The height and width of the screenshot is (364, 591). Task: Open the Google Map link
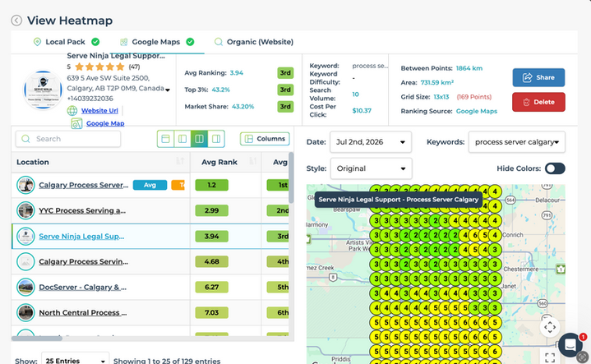tap(105, 123)
